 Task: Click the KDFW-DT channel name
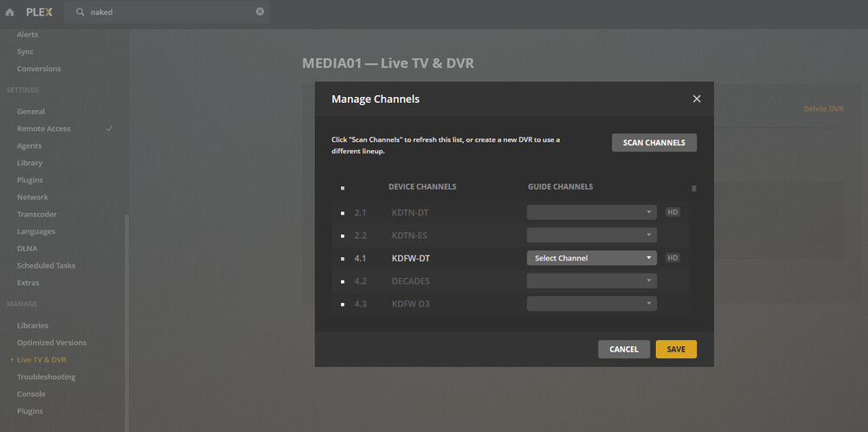click(411, 258)
